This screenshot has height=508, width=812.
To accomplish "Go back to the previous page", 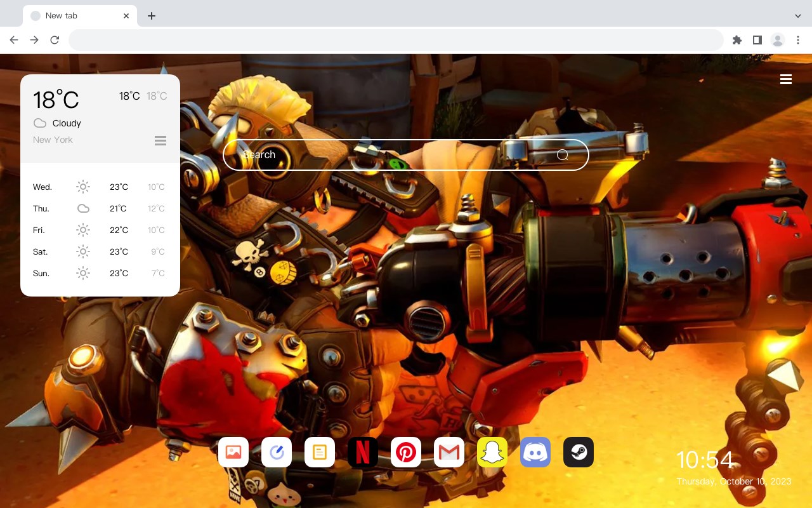I will [x=14, y=40].
